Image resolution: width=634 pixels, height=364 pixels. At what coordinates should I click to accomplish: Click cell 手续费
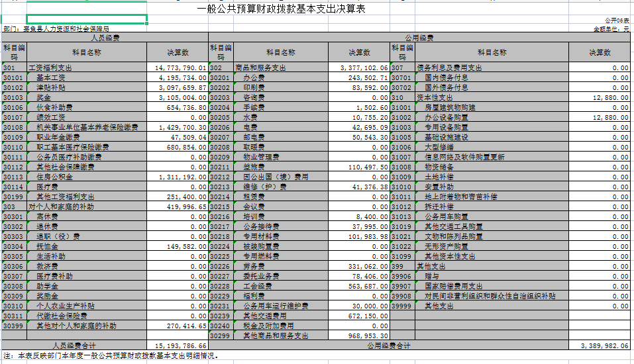coord(281,107)
